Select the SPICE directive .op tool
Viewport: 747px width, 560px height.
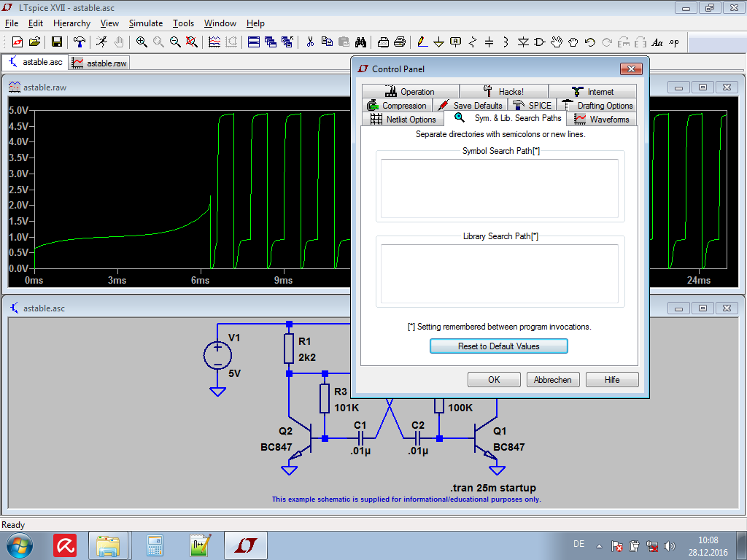pos(673,42)
